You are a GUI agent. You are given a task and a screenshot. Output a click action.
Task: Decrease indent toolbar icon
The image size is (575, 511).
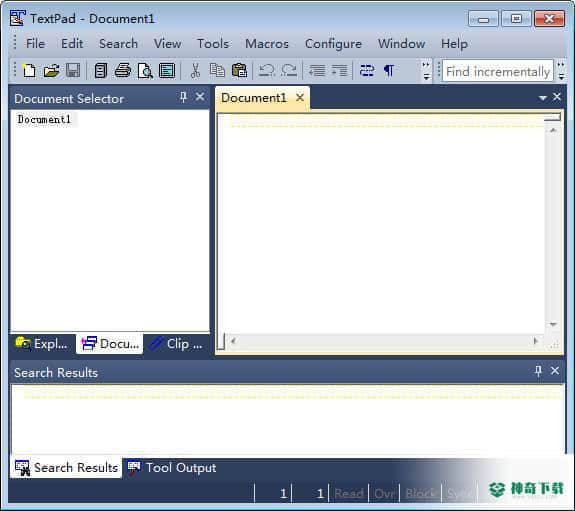(316, 70)
